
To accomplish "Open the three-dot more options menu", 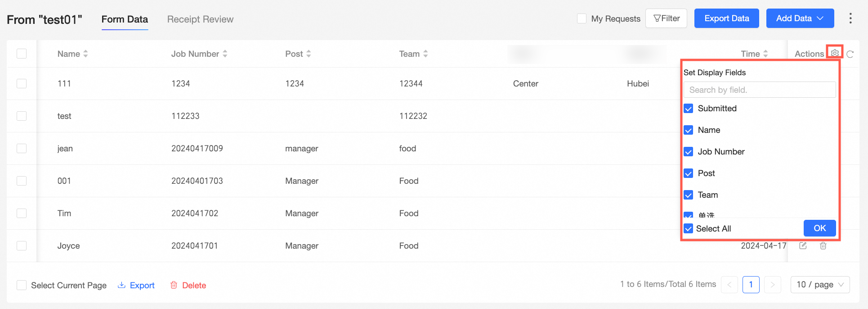I will tap(850, 18).
